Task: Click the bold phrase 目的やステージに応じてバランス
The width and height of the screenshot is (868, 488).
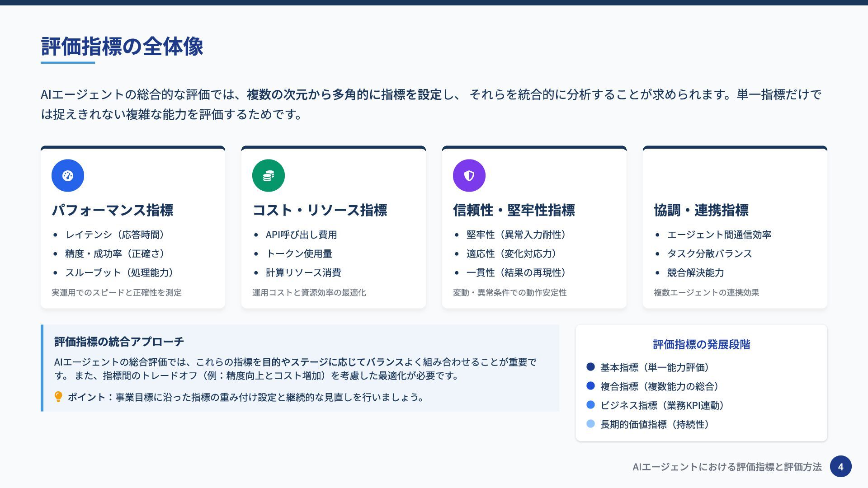Action: 333,362
